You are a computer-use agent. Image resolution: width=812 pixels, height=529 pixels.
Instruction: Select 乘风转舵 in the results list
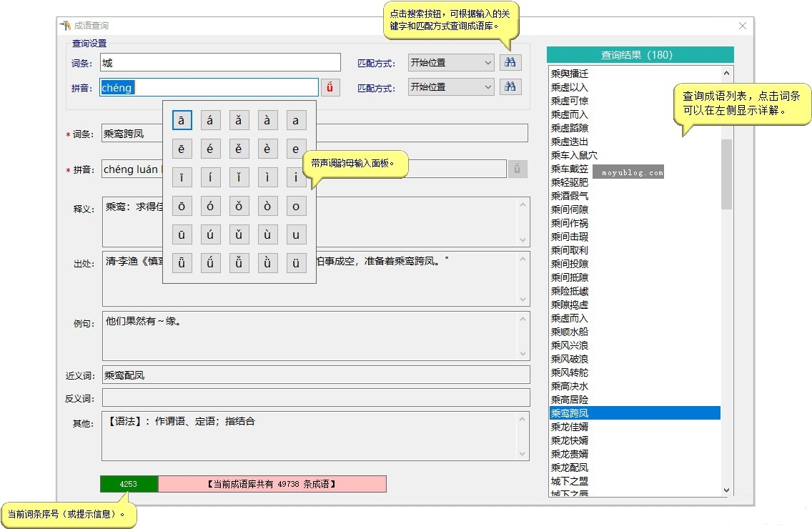coord(635,372)
